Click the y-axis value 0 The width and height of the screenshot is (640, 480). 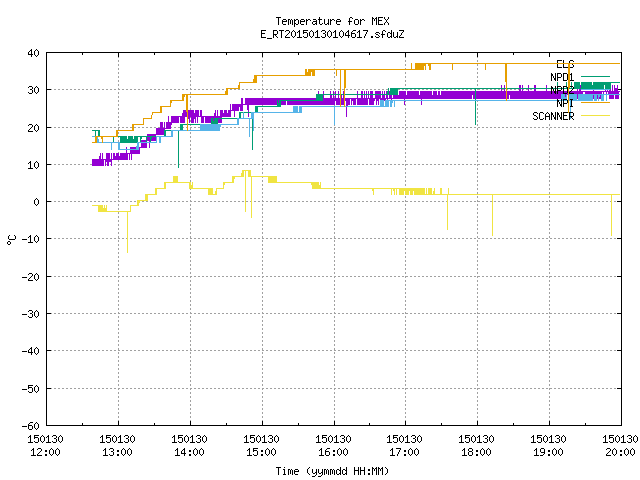click(x=37, y=202)
